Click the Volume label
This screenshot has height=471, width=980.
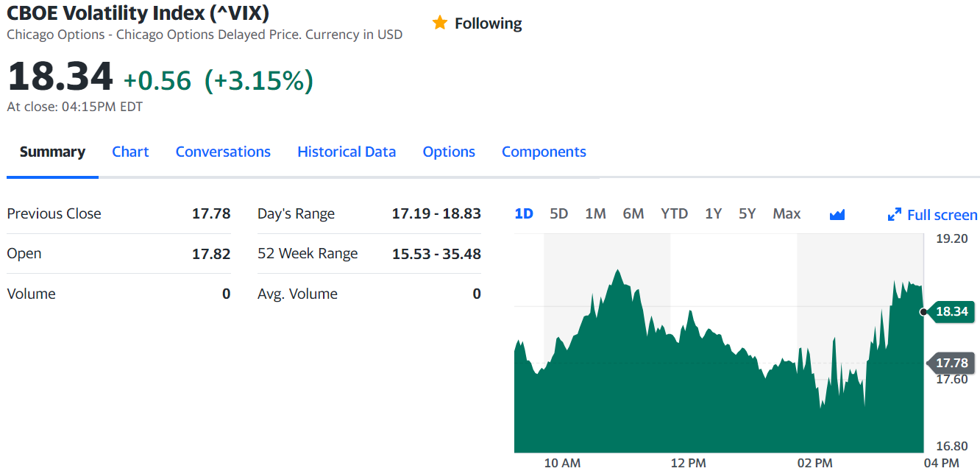pyautogui.click(x=31, y=294)
